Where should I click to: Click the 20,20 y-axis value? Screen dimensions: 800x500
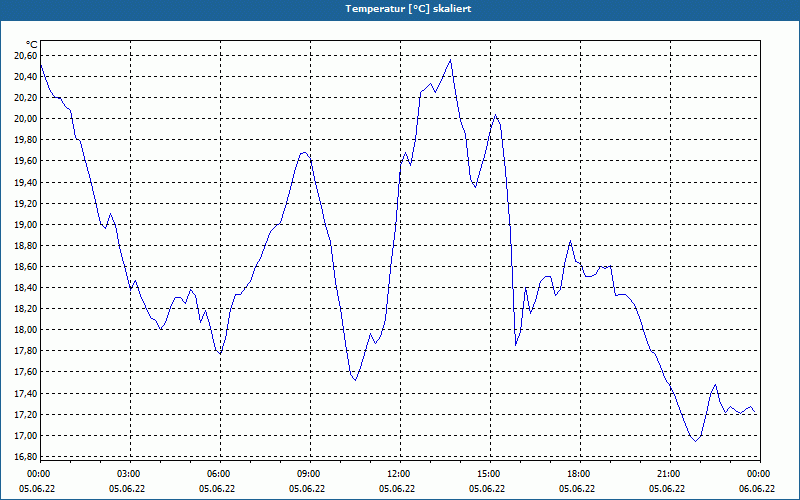click(25, 97)
